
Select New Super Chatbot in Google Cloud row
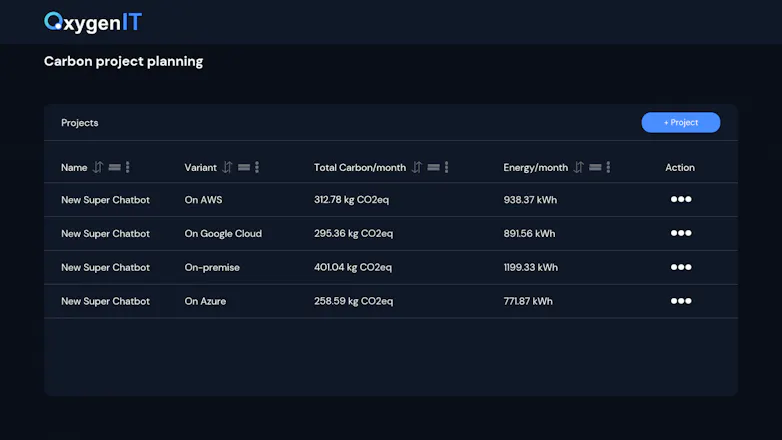point(105,233)
